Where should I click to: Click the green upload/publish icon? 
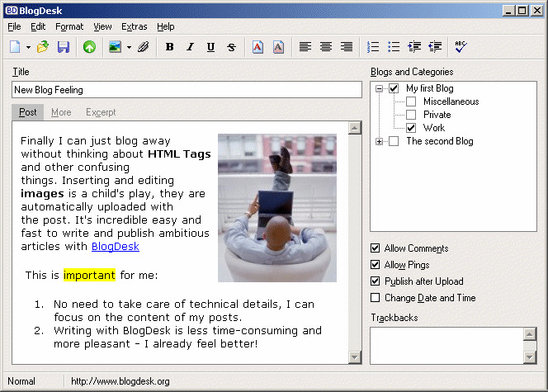click(x=88, y=47)
